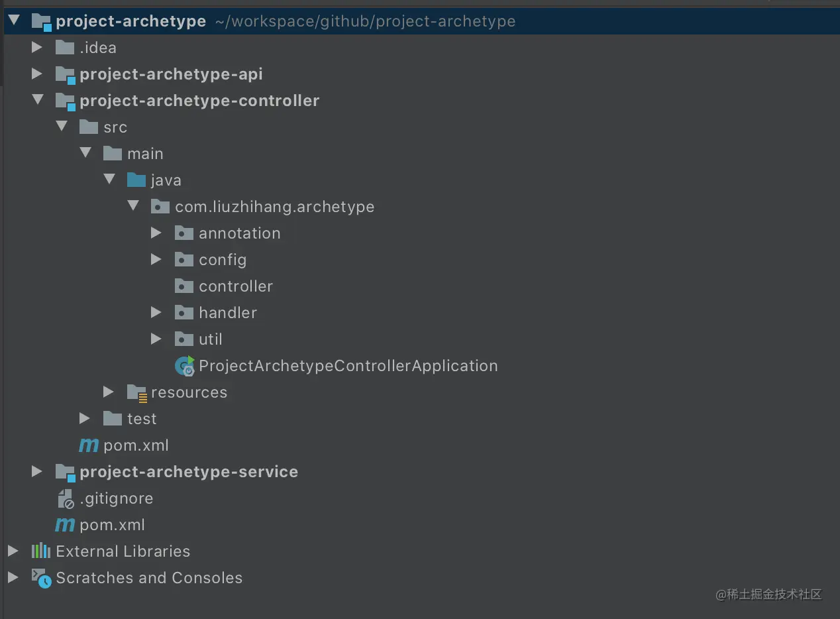Expand the annotation package
Screen dimensions: 840x619
click(156, 233)
